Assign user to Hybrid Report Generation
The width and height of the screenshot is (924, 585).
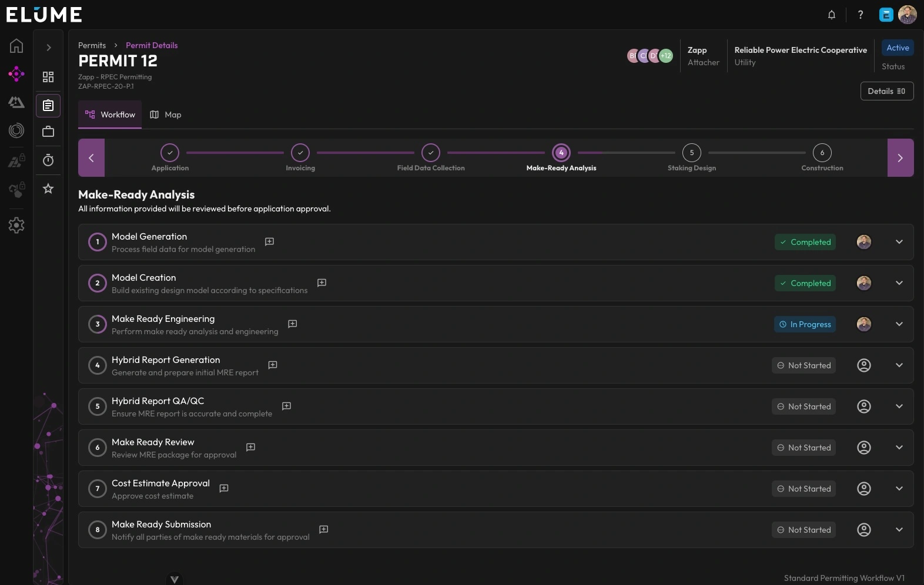(x=863, y=365)
